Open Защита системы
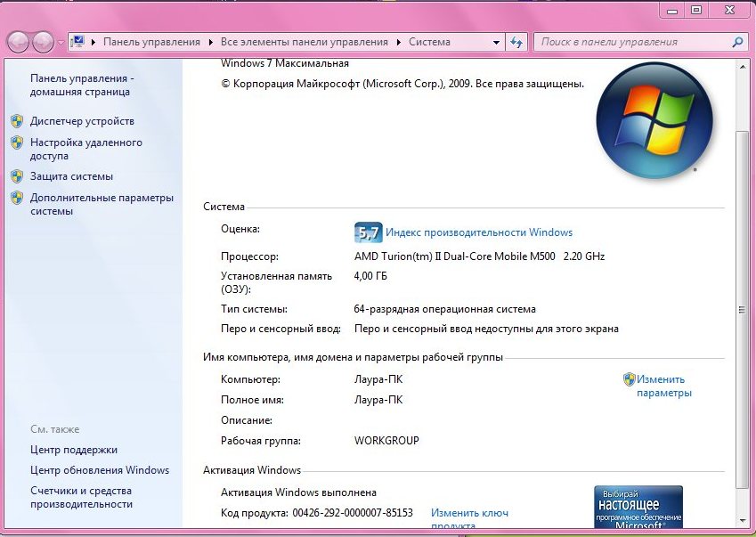The image size is (756, 537). [x=71, y=176]
